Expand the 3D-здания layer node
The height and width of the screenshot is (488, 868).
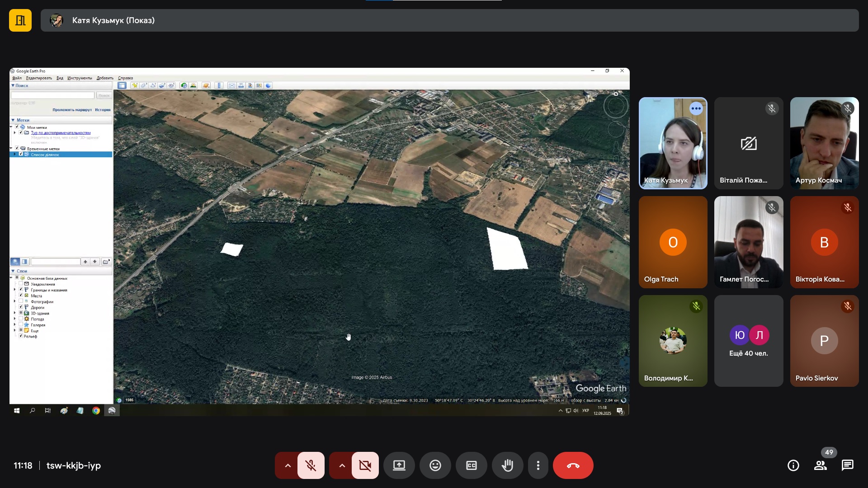tap(15, 313)
